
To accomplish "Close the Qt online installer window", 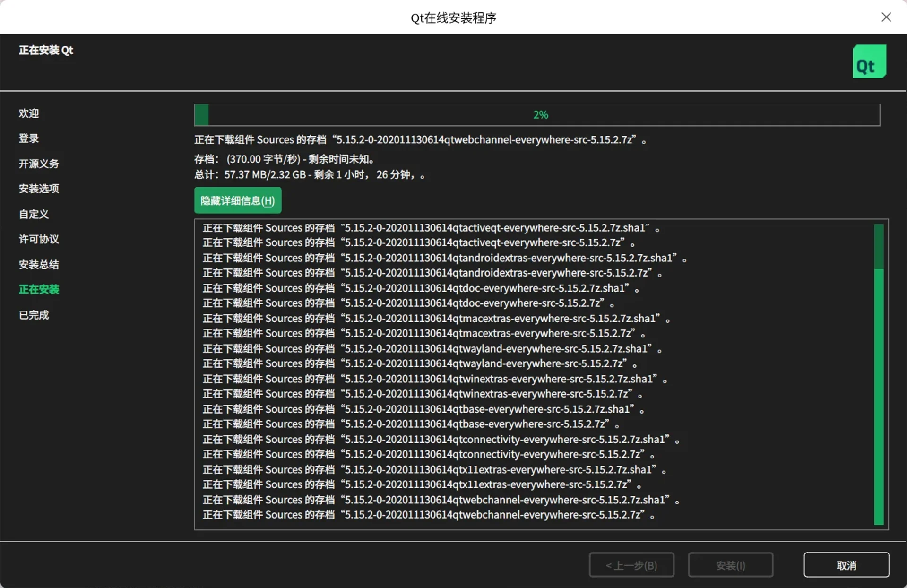I will click(886, 17).
